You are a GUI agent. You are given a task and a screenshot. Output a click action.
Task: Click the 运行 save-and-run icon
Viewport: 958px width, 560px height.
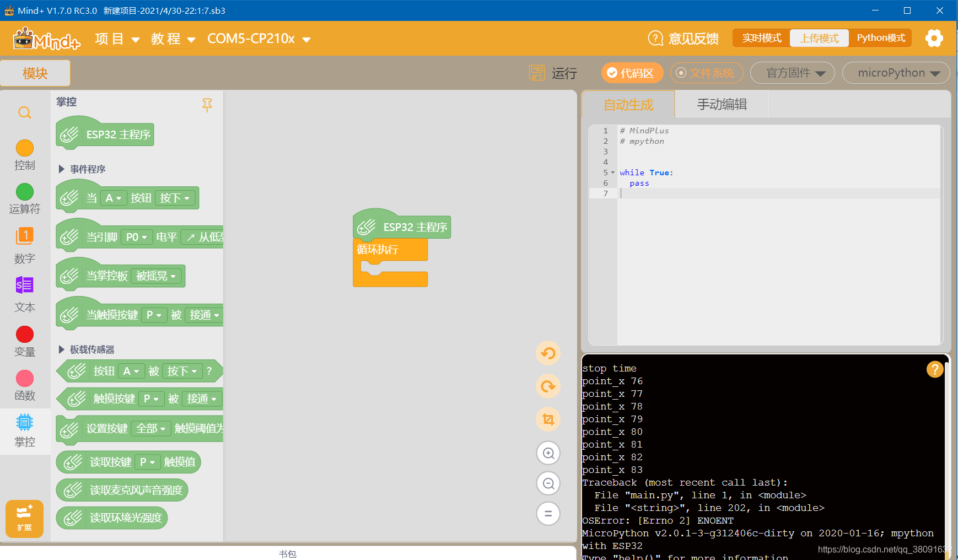tap(536, 73)
